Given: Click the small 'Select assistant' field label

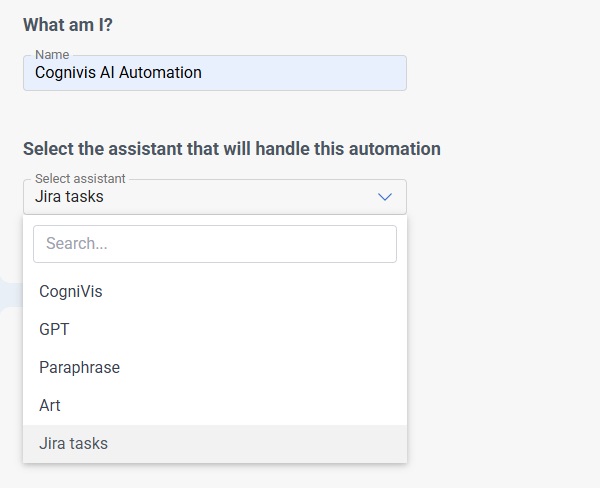Looking at the screenshot, I should point(80,179).
